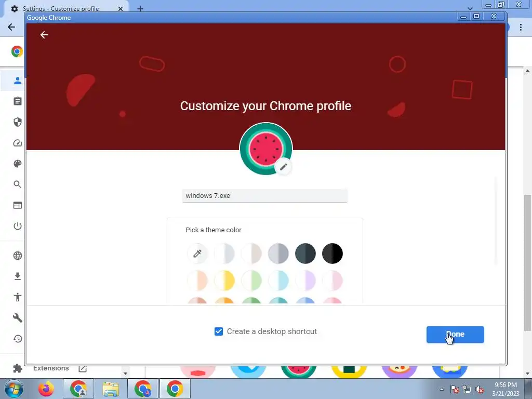Open Autofill clipboard icon in Settings sidebar
This screenshot has height=399, width=532.
[x=18, y=101]
